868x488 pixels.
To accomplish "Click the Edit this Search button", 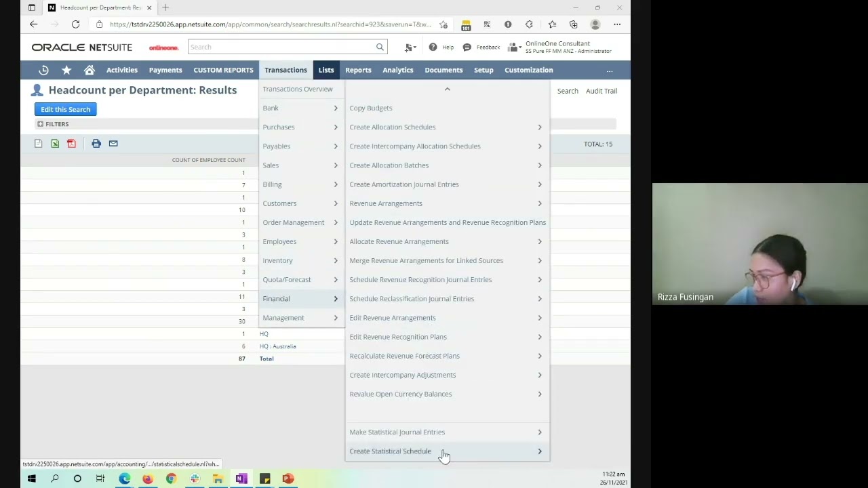I will coord(66,109).
